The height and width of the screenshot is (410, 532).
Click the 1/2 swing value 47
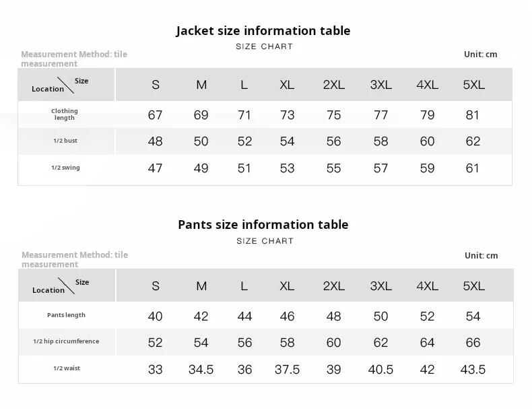[x=155, y=168]
